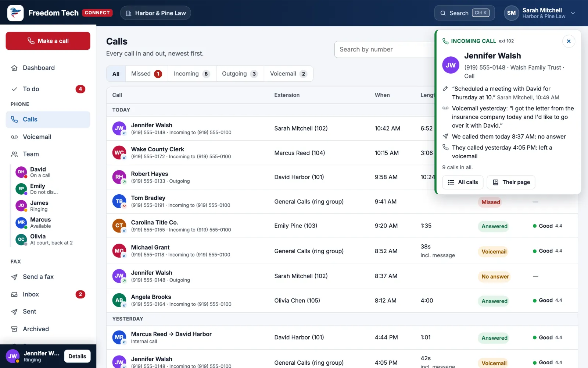Select Calls in the sidebar
Screen dimensions: 588x368
tap(48, 119)
